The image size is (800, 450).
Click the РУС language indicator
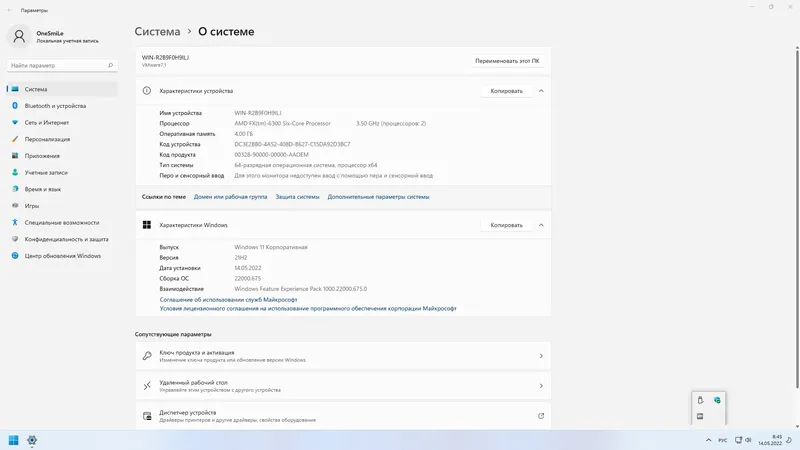723,440
